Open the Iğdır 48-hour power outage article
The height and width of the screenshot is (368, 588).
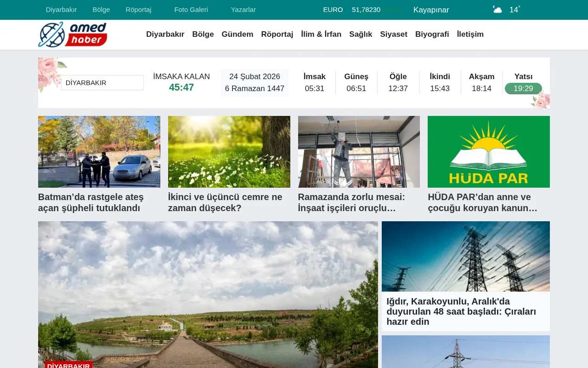(x=461, y=311)
